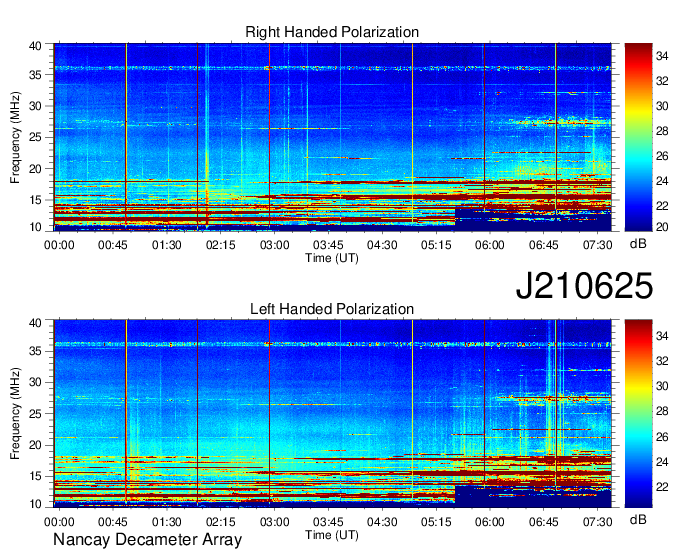Click 07:30 tick on left-handed plot time axis
This screenshot has height=552, width=680.
click(x=597, y=522)
